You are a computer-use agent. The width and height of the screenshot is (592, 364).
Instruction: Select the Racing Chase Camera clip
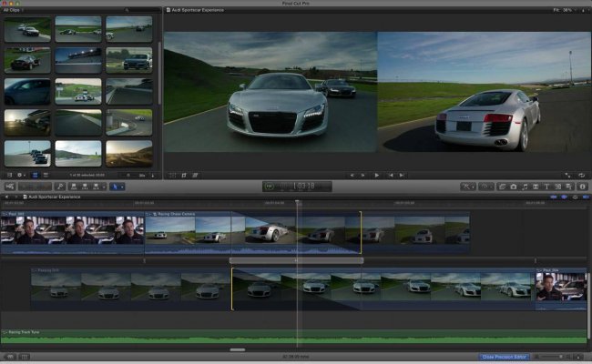[252, 232]
